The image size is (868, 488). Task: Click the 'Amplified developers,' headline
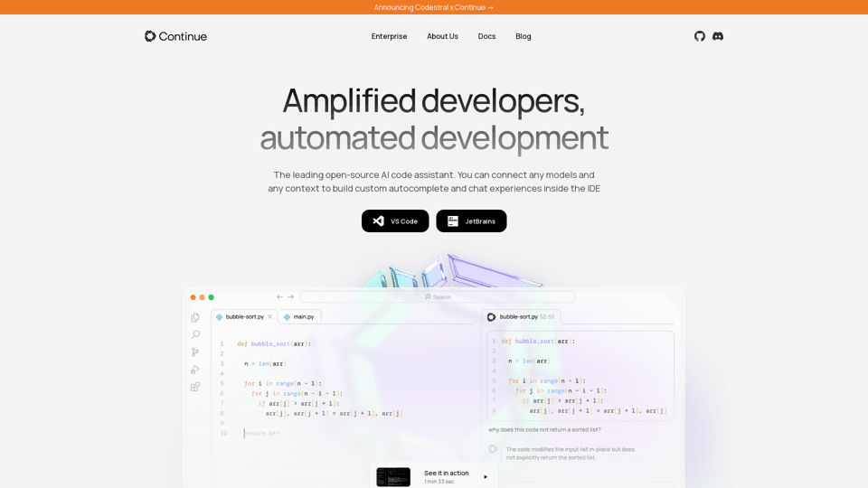[433, 100]
